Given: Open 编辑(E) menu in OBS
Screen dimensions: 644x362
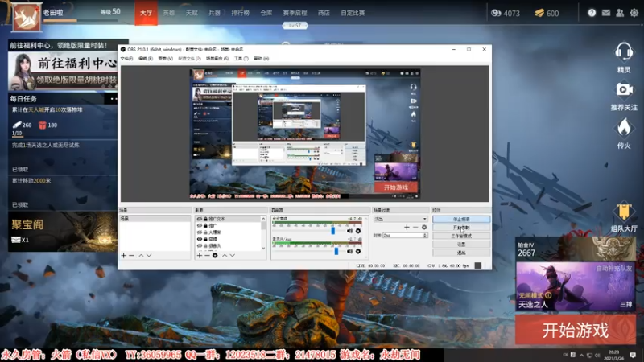Looking at the screenshot, I should (146, 59).
